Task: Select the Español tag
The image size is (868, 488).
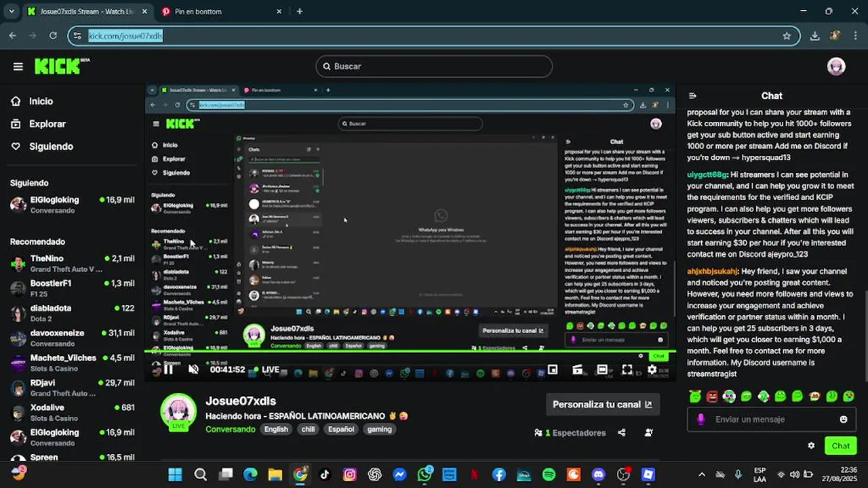Action: (341, 429)
